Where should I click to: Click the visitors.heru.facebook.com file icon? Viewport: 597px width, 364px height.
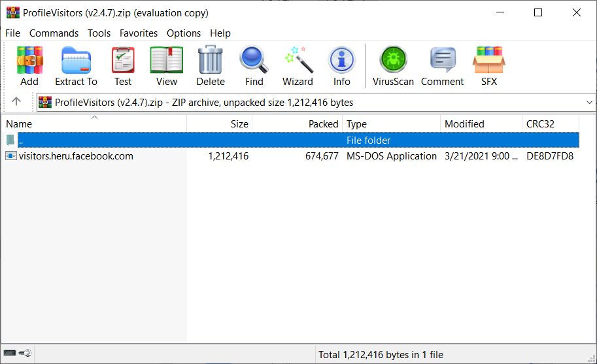[10, 156]
